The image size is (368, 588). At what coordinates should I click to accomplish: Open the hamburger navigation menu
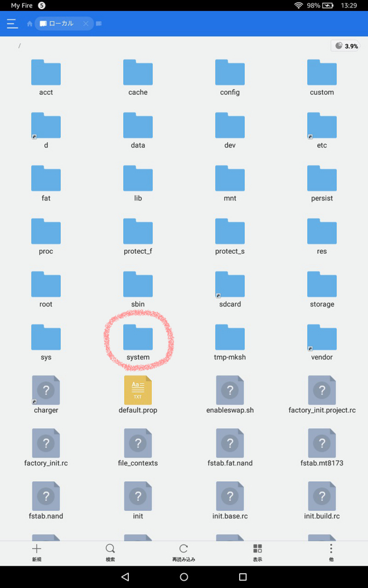coord(12,24)
